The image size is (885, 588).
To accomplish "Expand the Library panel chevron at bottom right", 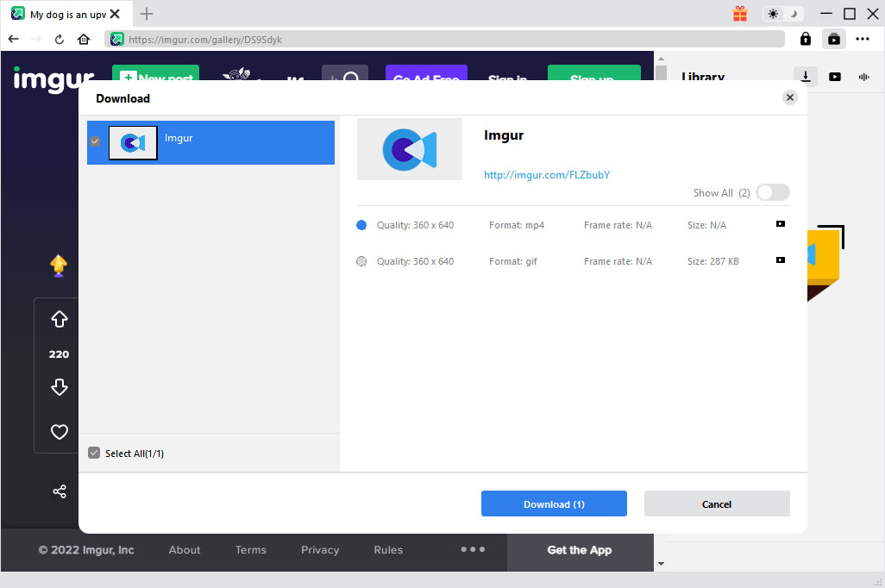I will pos(661,562).
